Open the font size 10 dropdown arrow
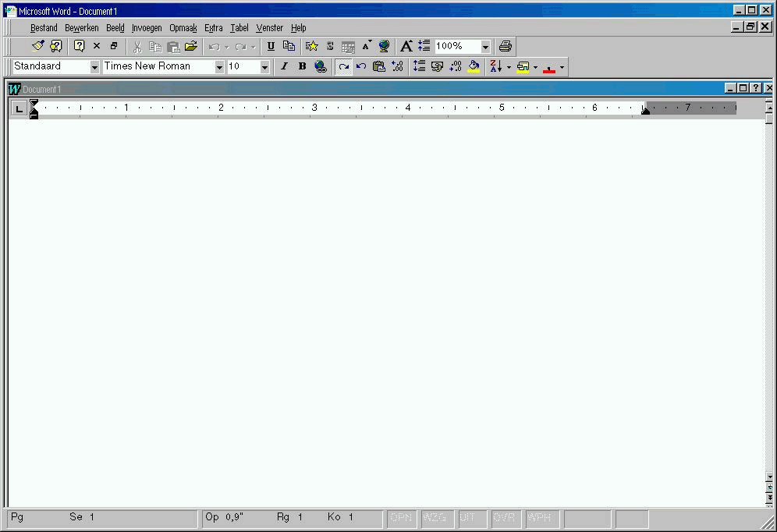The width and height of the screenshot is (777, 532). click(264, 67)
